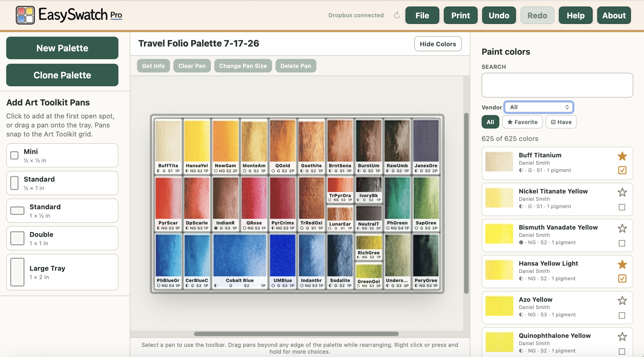Show All paint colors filter
The width and height of the screenshot is (644, 357).
point(490,122)
